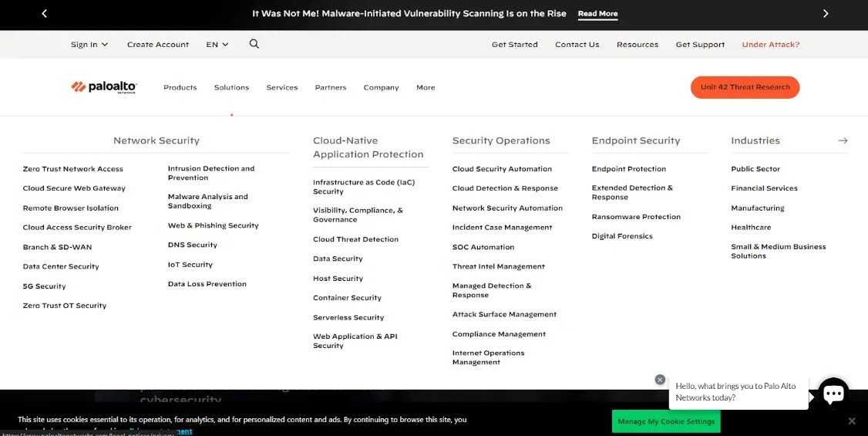Open the Company menu

[x=381, y=87]
